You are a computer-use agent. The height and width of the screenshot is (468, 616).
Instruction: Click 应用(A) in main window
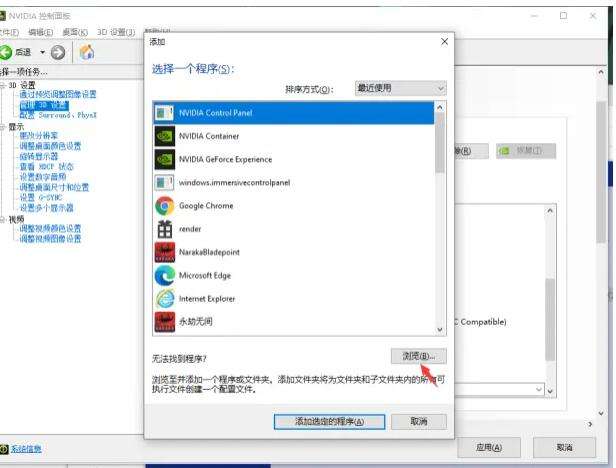[489, 448]
